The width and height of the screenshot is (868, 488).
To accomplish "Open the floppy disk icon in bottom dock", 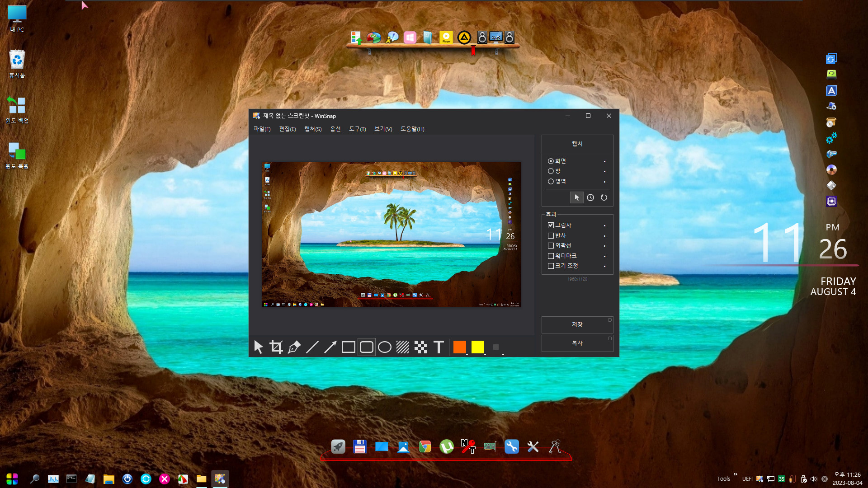I will coord(360,446).
